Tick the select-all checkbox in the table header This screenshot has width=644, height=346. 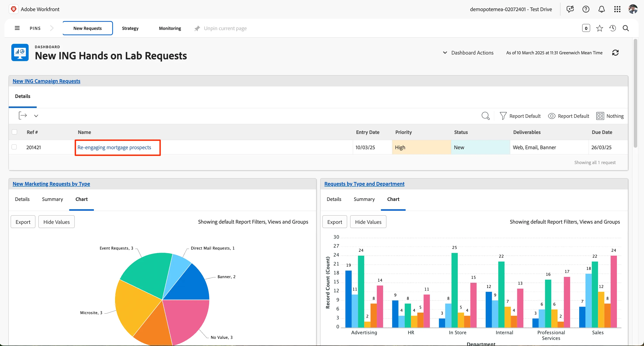pyautogui.click(x=14, y=132)
